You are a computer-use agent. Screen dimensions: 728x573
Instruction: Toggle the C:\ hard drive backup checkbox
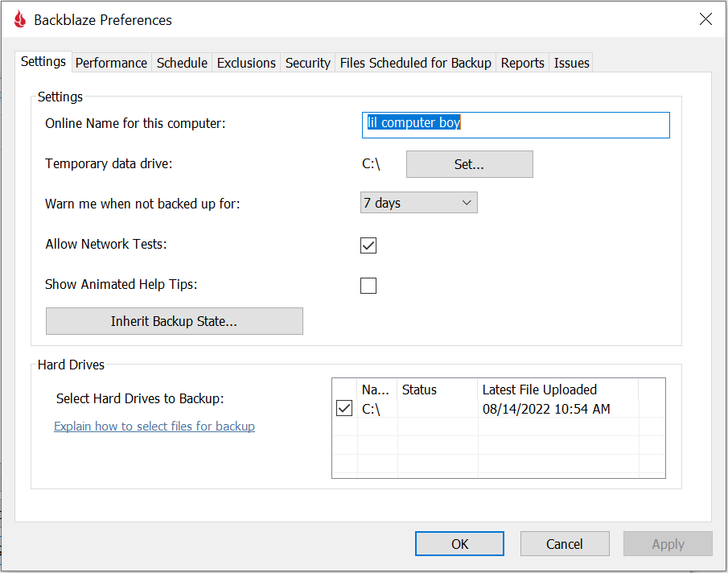[344, 409]
